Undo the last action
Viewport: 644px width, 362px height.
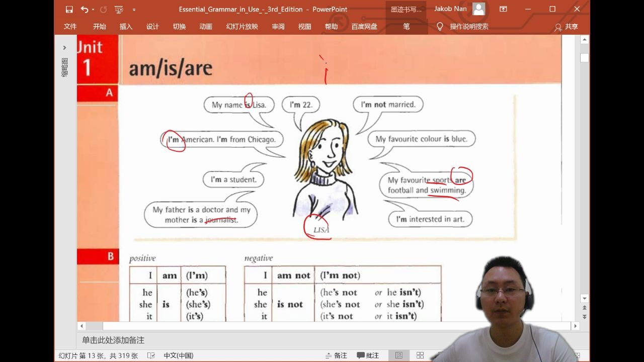tap(84, 9)
